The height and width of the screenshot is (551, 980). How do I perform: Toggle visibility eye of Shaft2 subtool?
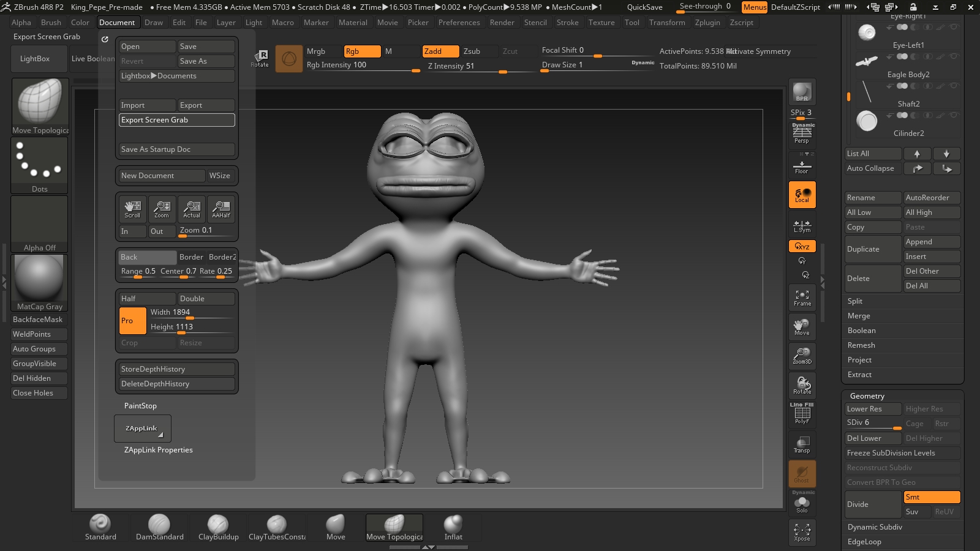coord(953,86)
